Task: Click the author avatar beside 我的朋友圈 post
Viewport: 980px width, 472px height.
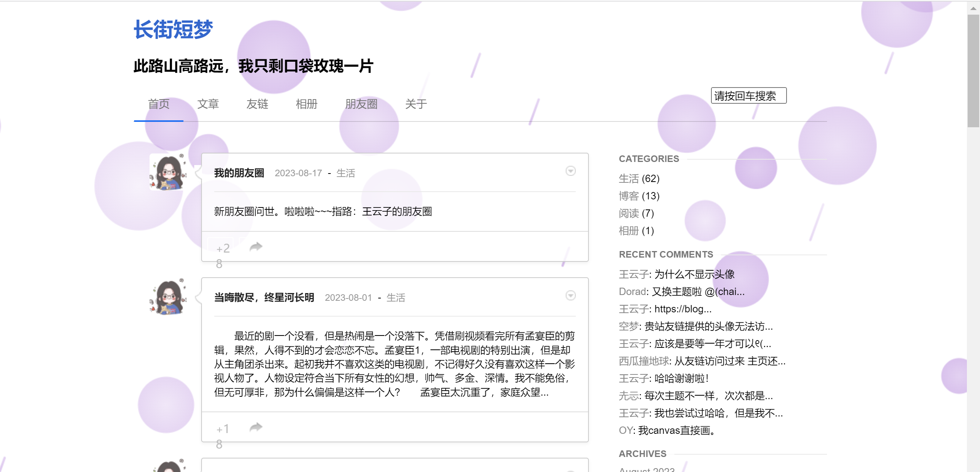Action: (168, 172)
